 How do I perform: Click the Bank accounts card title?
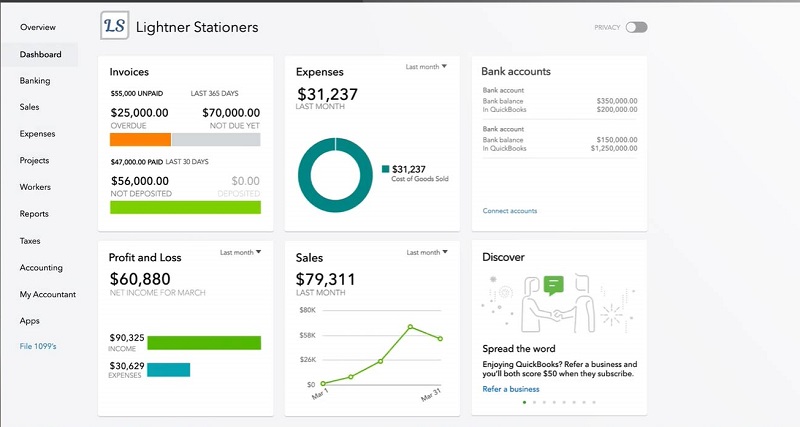click(x=516, y=71)
